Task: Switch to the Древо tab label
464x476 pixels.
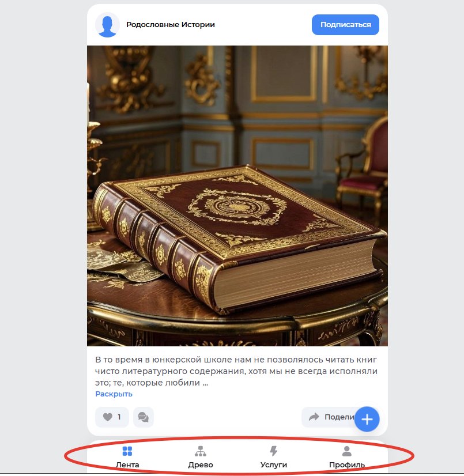Action: (201, 465)
